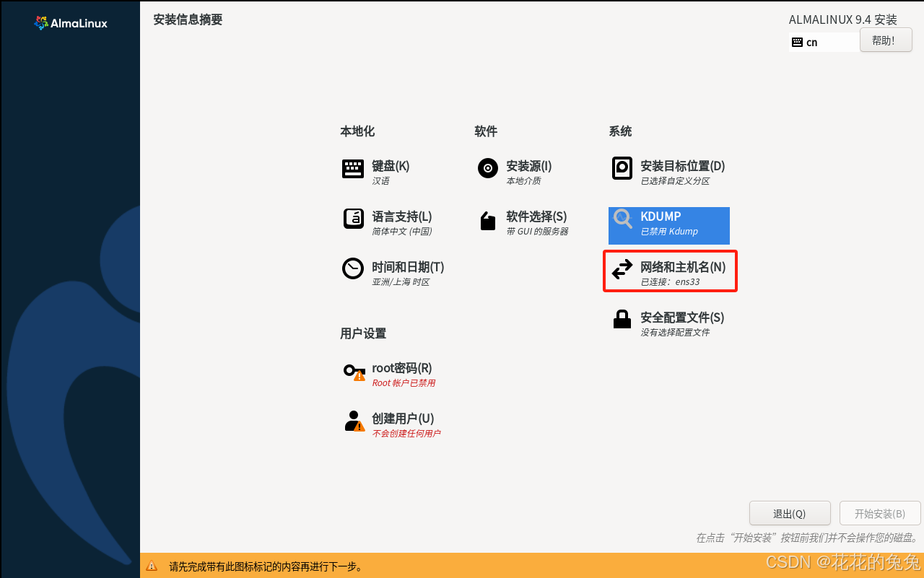
Task: Click the 用户设置 section heading
Action: pyautogui.click(x=363, y=333)
